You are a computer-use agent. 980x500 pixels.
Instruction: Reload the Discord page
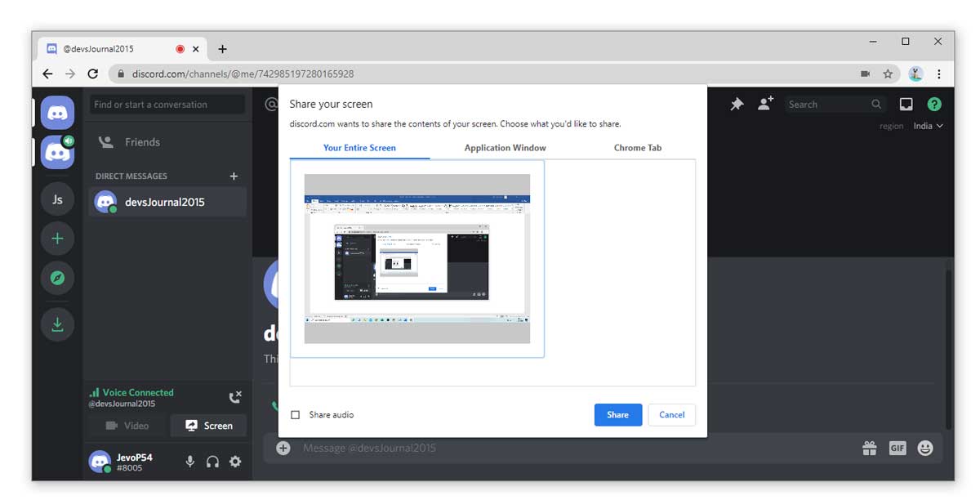[x=93, y=74]
